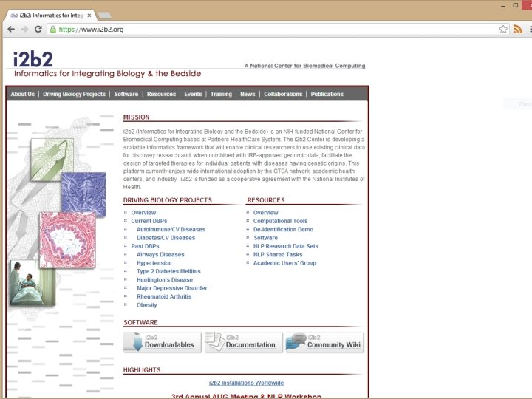
Task: Click the browser forward arrow
Action: [x=24, y=29]
